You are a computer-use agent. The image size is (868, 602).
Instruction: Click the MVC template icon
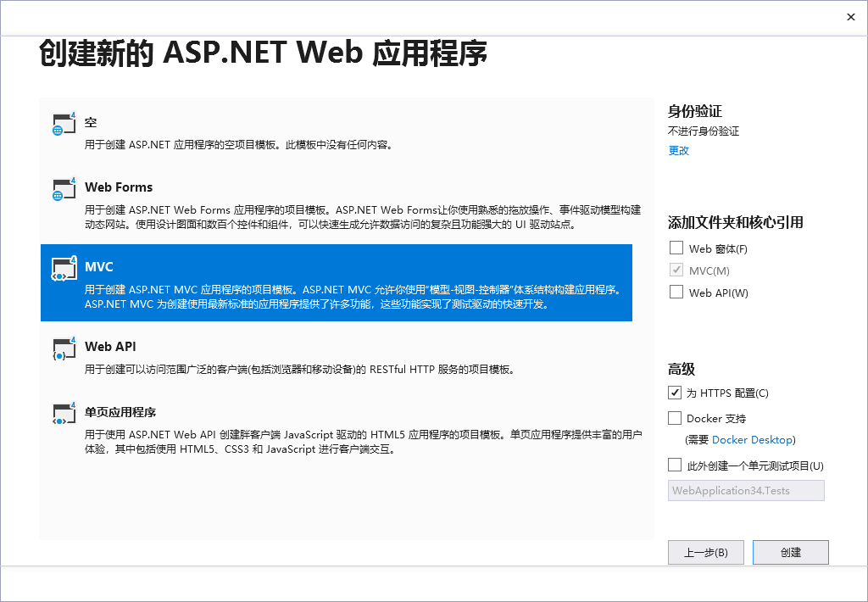[64, 268]
